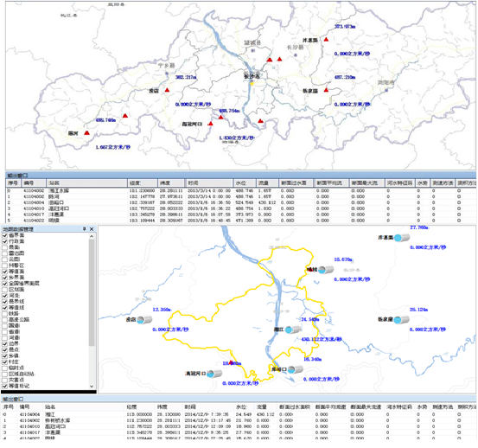
Task: Click the 站名 column header in upper table
Action: [86, 183]
